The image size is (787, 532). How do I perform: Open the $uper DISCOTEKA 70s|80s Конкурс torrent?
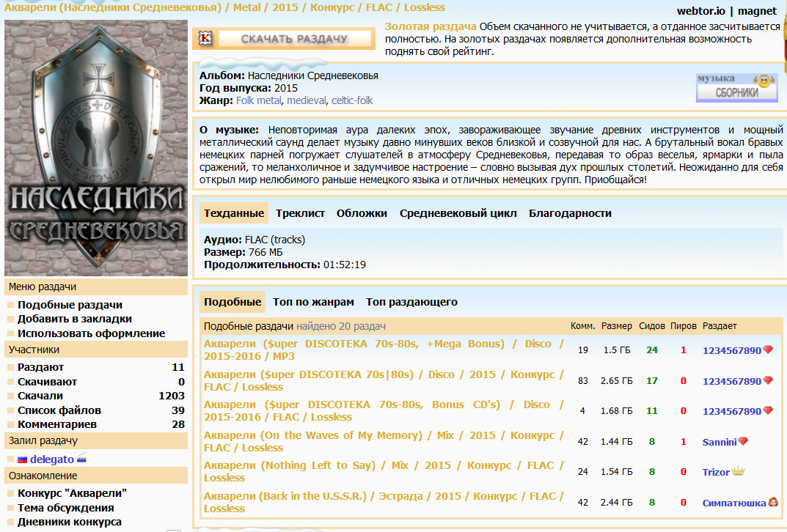coord(384,380)
